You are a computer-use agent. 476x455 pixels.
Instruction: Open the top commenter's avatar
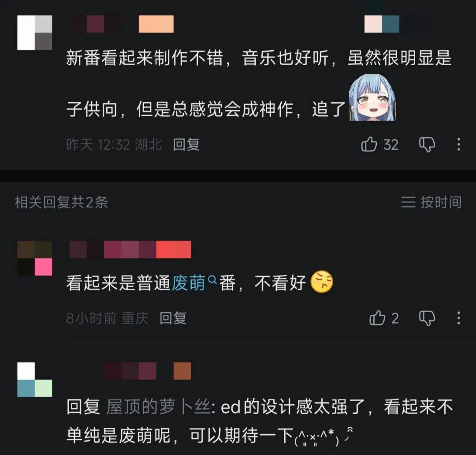click(x=35, y=33)
